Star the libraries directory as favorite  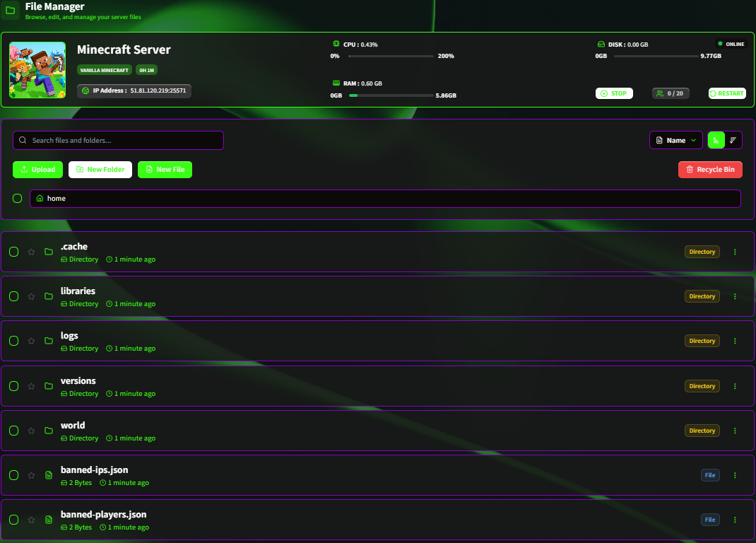[31, 296]
